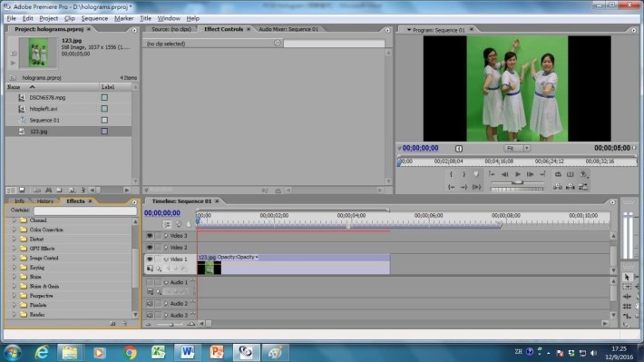Toggle Video 1 track output eye
This screenshot has width=644, height=362.
(150, 259)
